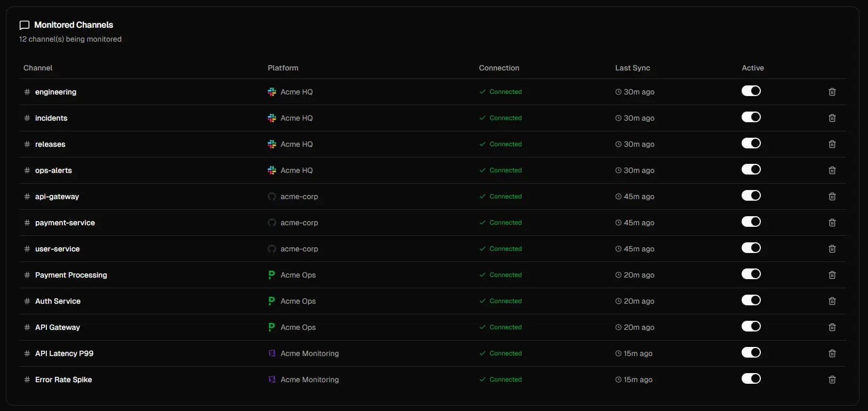
Task: Click Slack icon beside releases platform
Action: pos(272,144)
